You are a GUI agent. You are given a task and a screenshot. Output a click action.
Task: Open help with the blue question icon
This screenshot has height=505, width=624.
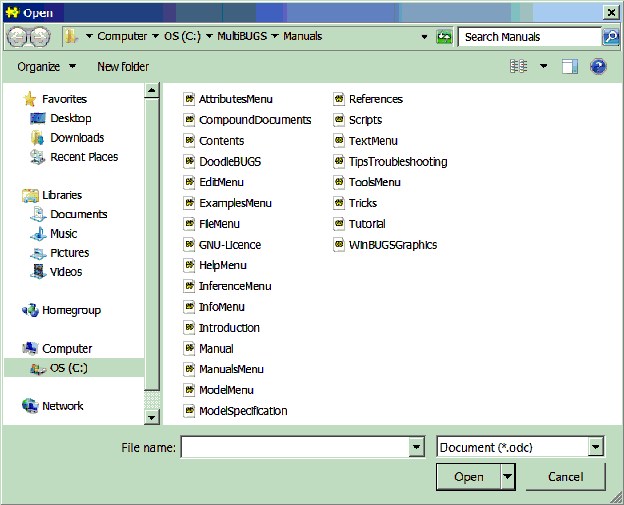[x=598, y=66]
